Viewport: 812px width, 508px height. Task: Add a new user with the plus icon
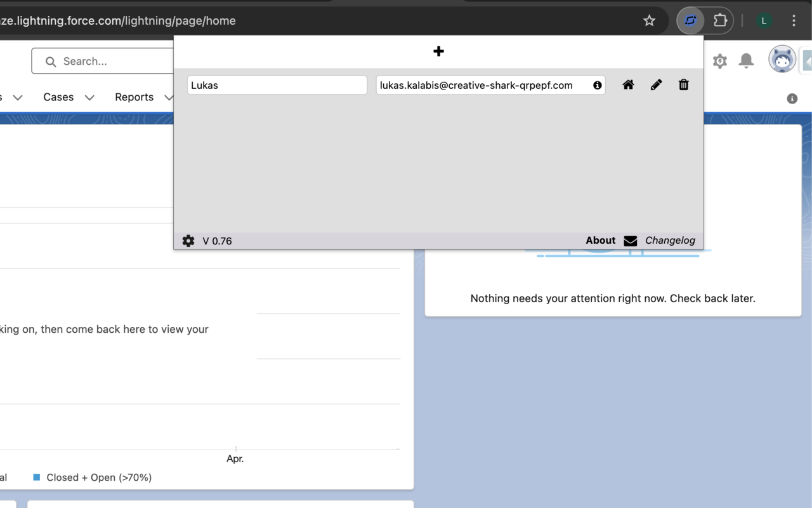tap(438, 51)
